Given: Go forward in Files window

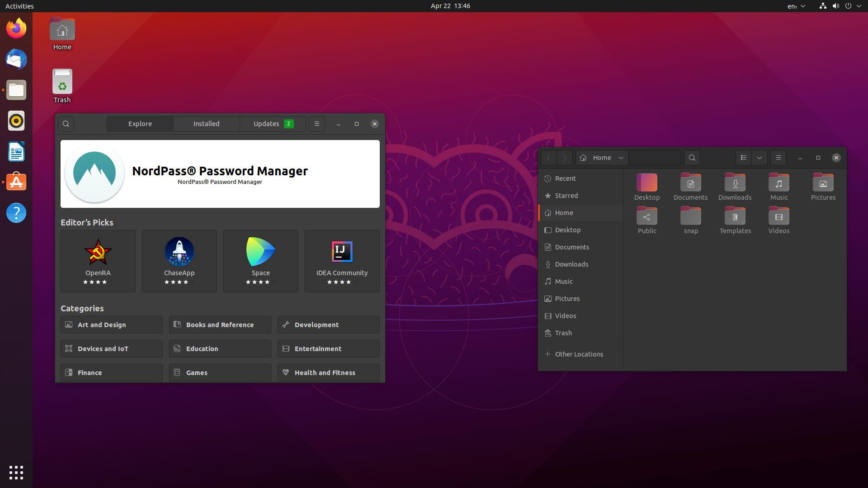Looking at the screenshot, I should tap(565, 158).
